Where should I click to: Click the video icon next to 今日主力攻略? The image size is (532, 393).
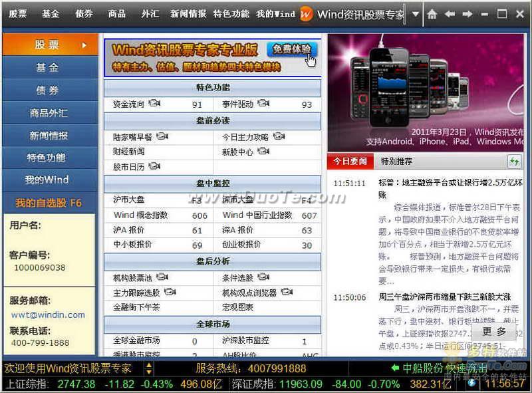tap(279, 136)
